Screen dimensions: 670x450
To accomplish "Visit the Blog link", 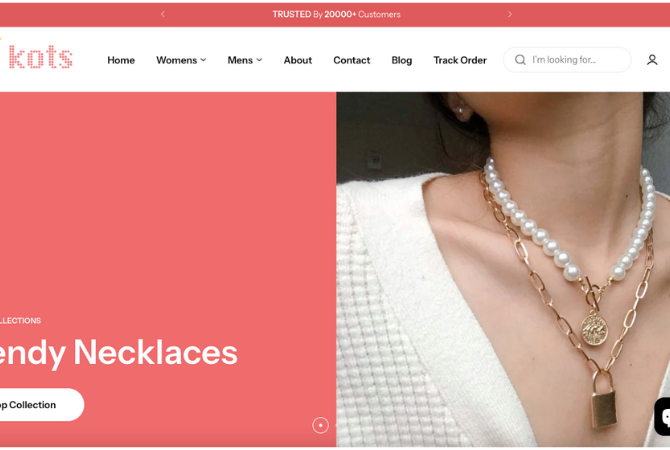I will click(x=402, y=60).
